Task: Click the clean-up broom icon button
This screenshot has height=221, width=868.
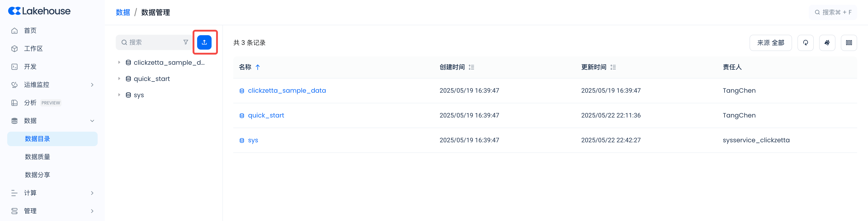Action: tap(827, 43)
